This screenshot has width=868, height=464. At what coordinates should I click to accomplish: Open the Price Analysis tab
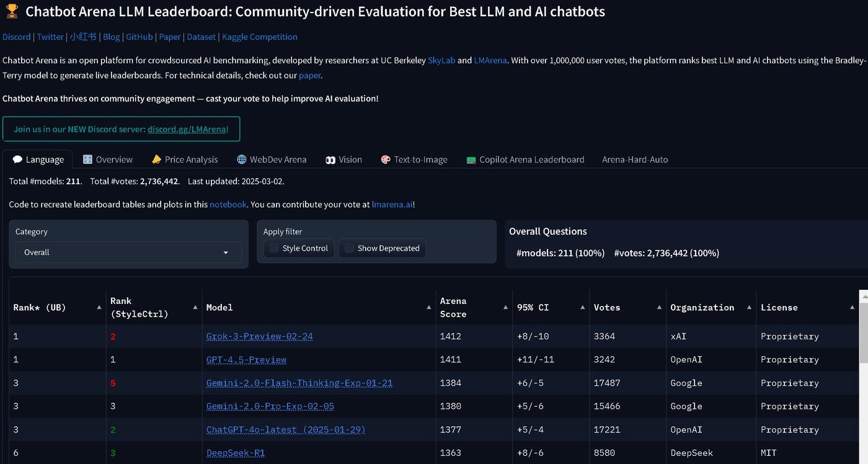click(185, 159)
